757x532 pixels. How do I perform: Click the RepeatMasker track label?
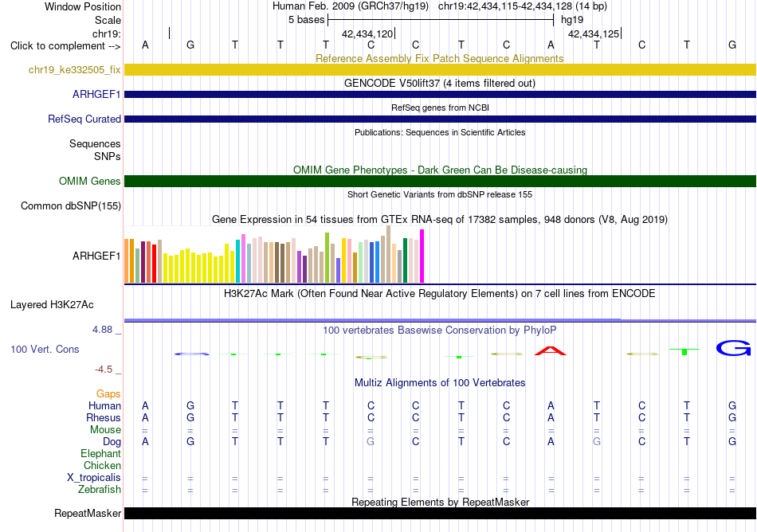point(88,513)
